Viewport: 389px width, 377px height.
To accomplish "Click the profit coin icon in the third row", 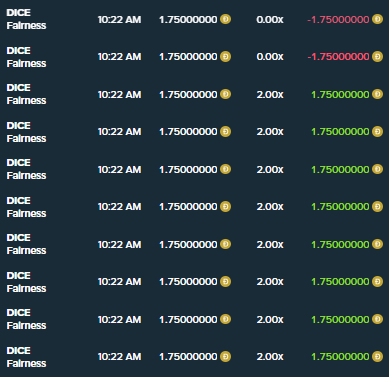I will 377,94.
